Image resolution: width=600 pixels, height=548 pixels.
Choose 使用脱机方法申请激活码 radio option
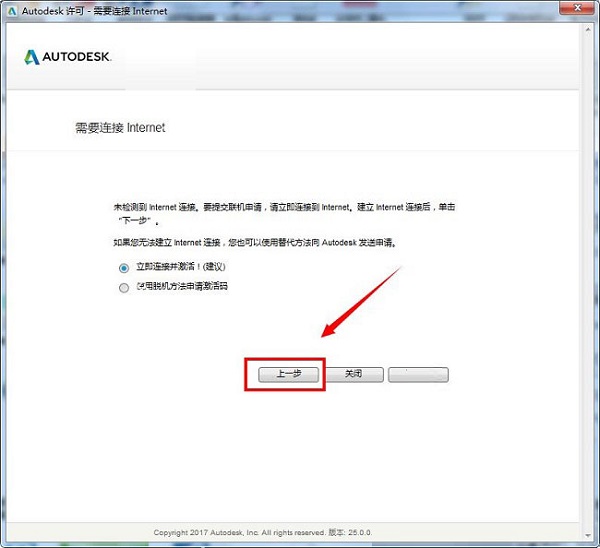[x=124, y=287]
